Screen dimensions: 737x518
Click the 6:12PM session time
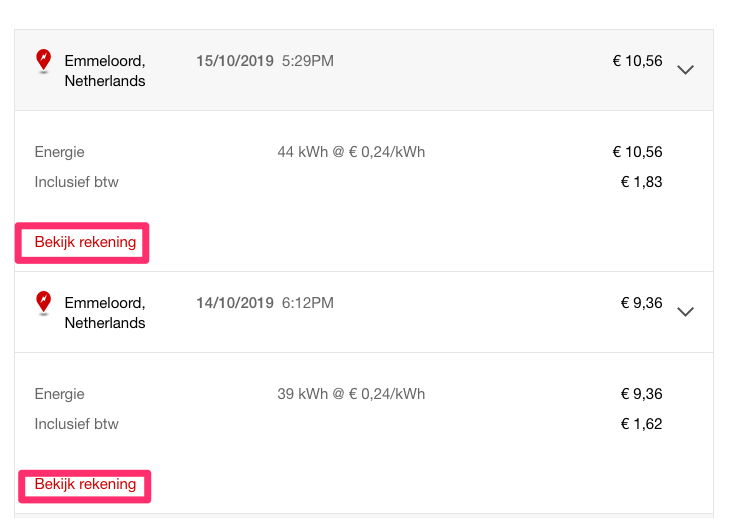pyautogui.click(x=308, y=302)
